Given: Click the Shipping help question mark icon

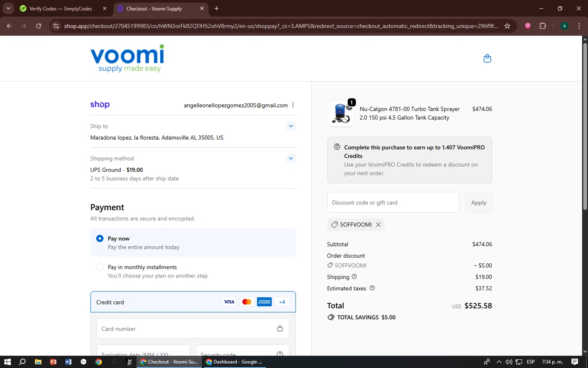Looking at the screenshot, I should (354, 277).
